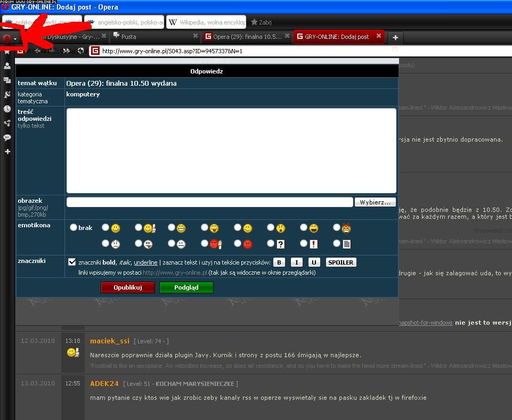The height and width of the screenshot is (420, 512).
Task: Select the surprised smiley radio button
Action: pyautogui.click(x=270, y=227)
